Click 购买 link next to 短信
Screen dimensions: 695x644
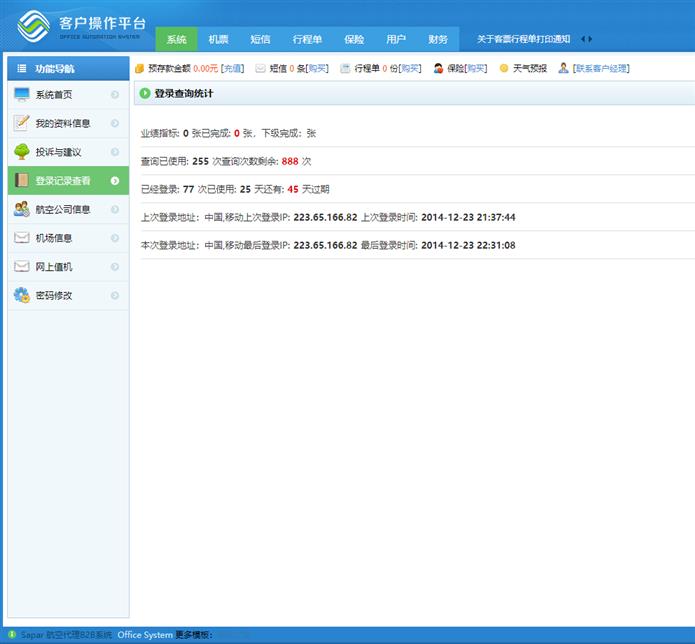point(317,68)
